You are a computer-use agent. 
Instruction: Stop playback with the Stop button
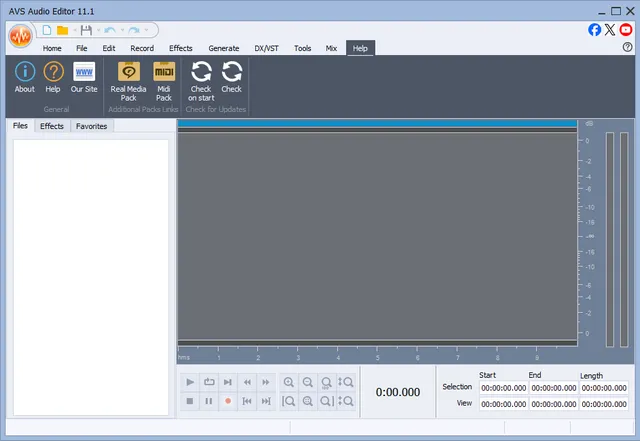click(190, 401)
